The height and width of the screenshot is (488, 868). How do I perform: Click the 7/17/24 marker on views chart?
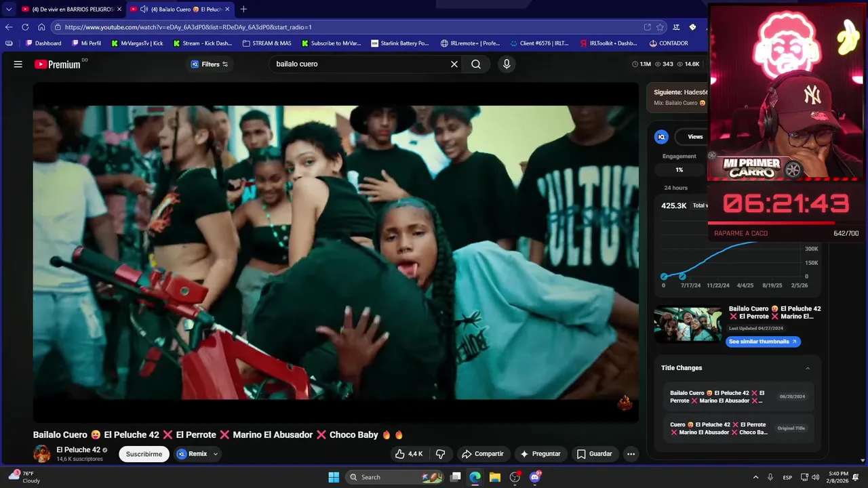tap(682, 276)
